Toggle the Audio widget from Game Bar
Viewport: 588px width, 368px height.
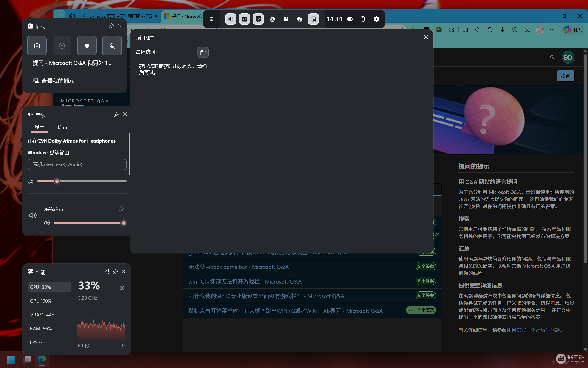[x=231, y=19]
